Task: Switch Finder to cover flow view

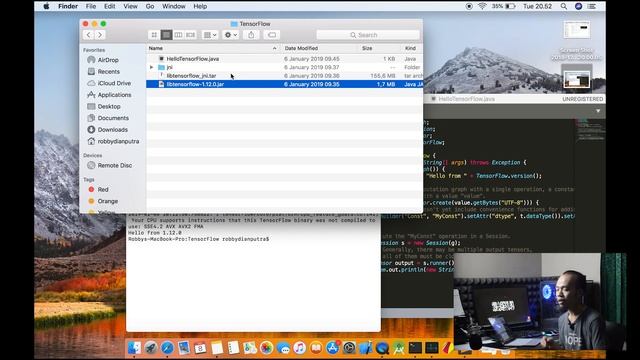Action: (x=191, y=35)
